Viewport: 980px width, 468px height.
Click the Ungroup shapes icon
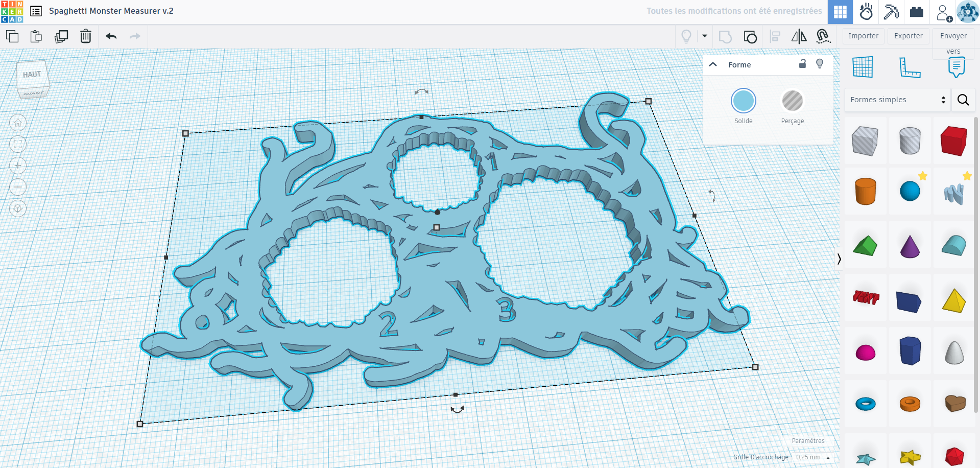[x=750, y=37]
